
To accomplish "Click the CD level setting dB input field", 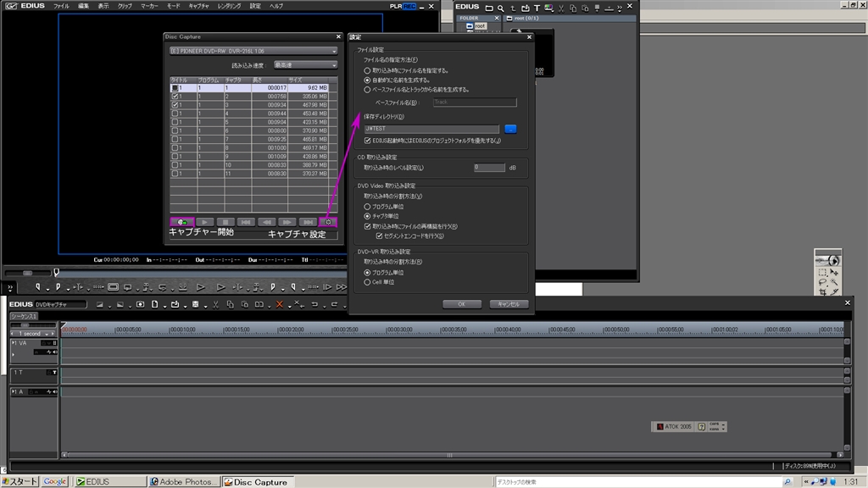I will 488,168.
